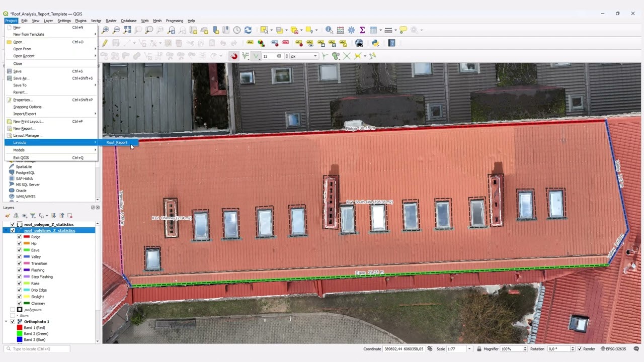Open the field calculator abacus icon
This screenshot has height=362, width=644.
point(341,30)
